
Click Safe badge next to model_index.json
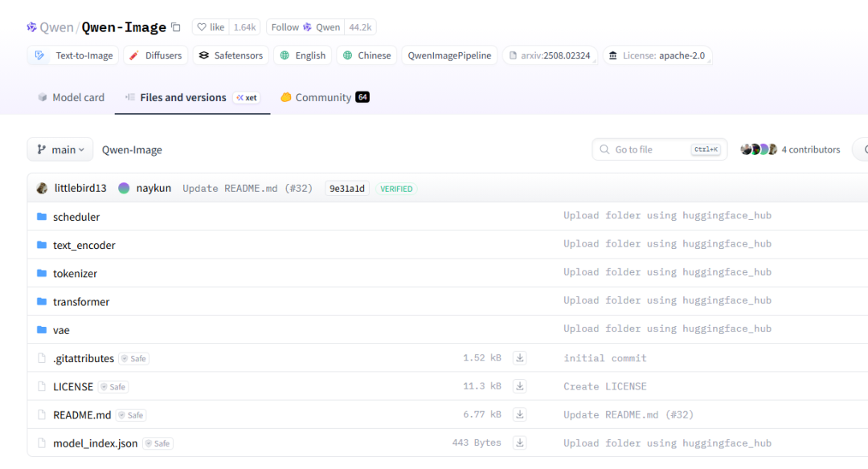tap(158, 443)
